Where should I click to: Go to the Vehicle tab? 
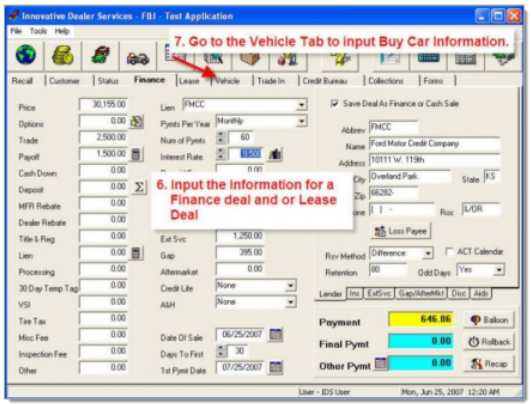click(x=228, y=81)
